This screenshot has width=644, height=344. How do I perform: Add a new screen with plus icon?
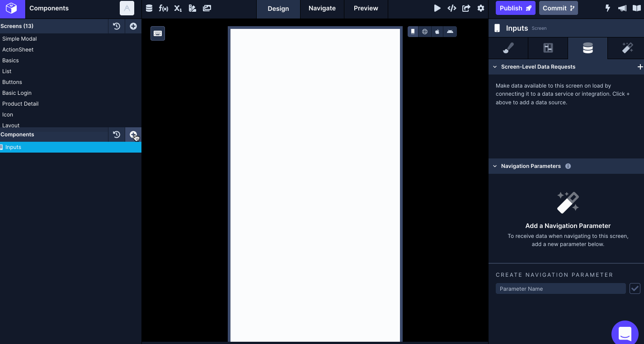133,26
